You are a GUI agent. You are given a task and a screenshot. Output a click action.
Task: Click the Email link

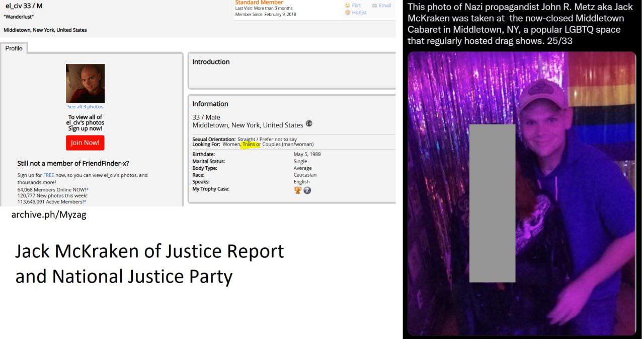click(x=385, y=6)
